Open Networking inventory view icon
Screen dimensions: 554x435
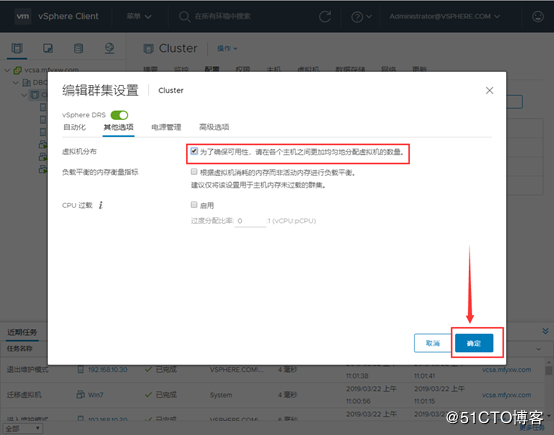pyautogui.click(x=109, y=48)
